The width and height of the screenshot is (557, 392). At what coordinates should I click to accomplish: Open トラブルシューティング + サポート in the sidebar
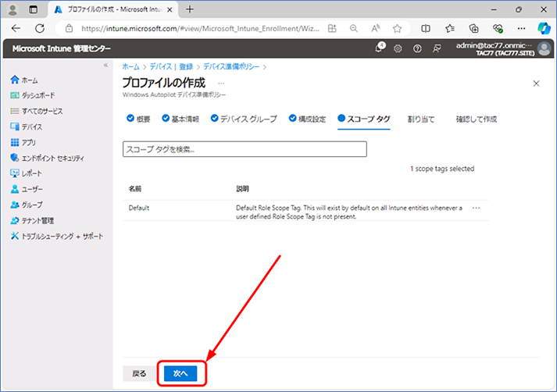point(57,236)
